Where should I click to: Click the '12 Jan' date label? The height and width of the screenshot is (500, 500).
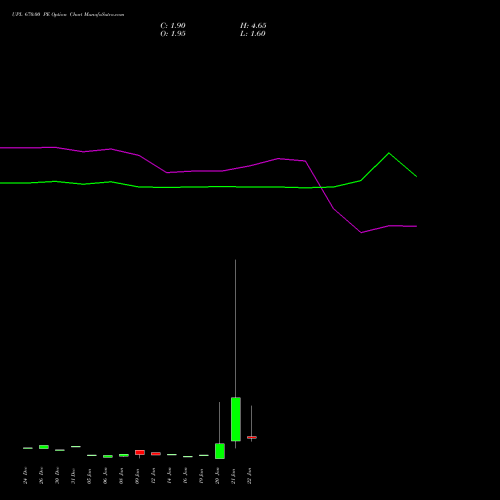coord(154,476)
